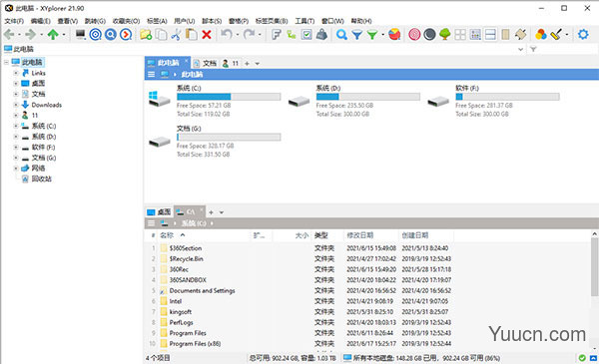Switch to the thumbnails grid view icon

(460, 35)
